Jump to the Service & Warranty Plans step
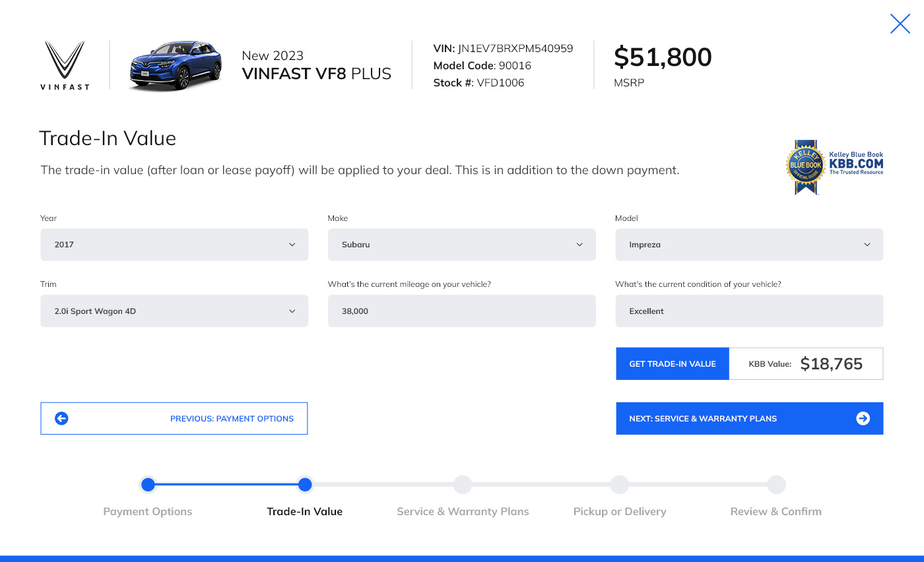Screen dimensions: 924x562 [x=462, y=485]
